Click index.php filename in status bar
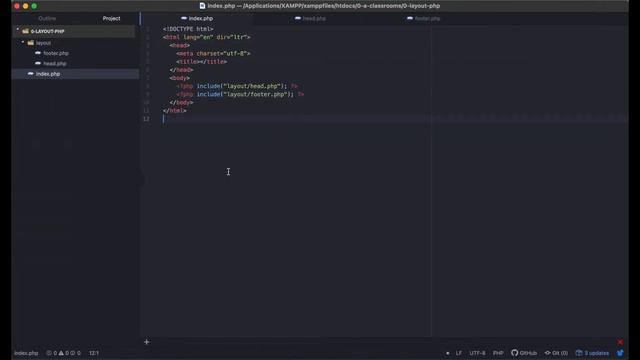 coord(26,353)
